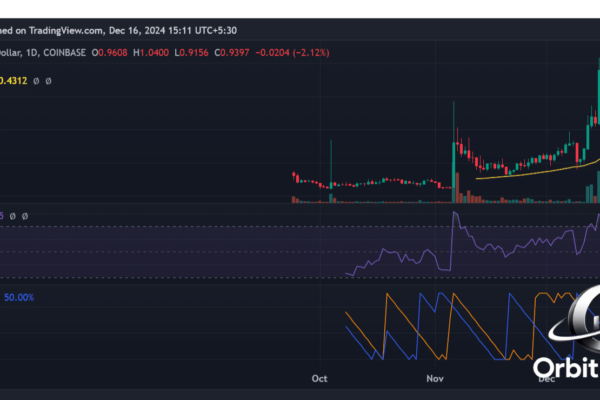Click the blue 50.00% indicator value
600x400 pixels.
point(19,297)
